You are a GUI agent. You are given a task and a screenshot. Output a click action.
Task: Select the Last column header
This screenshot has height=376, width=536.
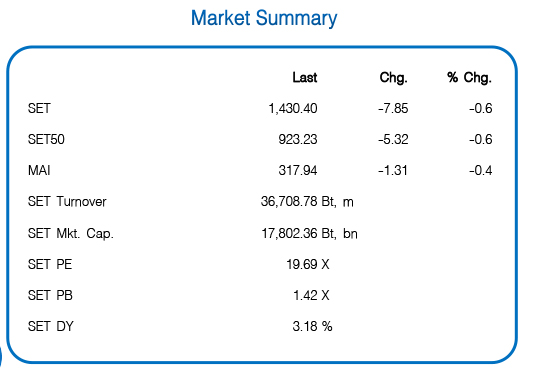click(305, 78)
